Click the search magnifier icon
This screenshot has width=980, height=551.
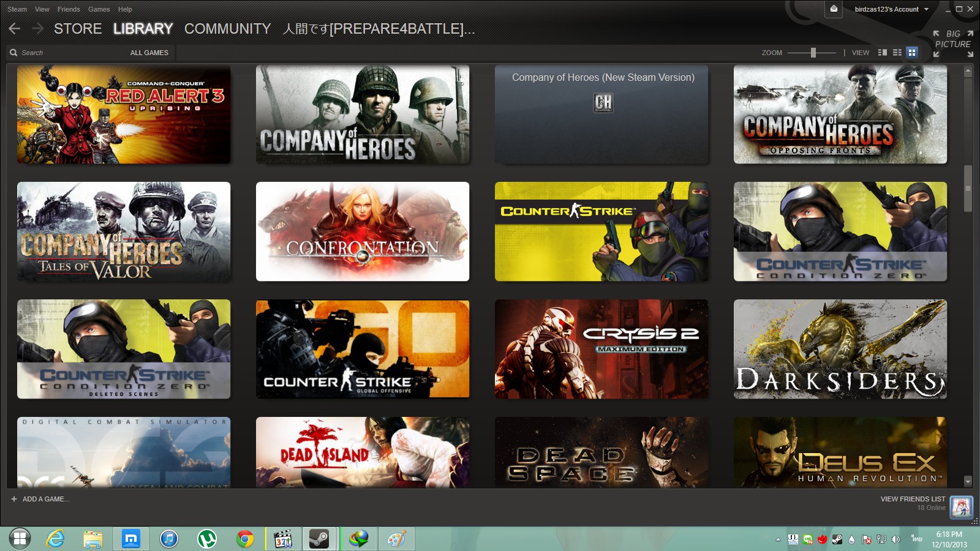coord(13,53)
